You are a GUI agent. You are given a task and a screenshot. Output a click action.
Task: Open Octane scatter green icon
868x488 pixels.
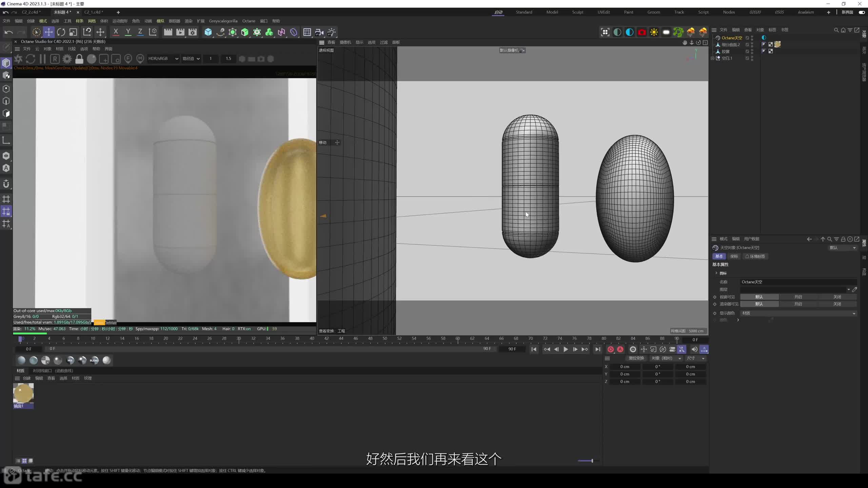[678, 32]
